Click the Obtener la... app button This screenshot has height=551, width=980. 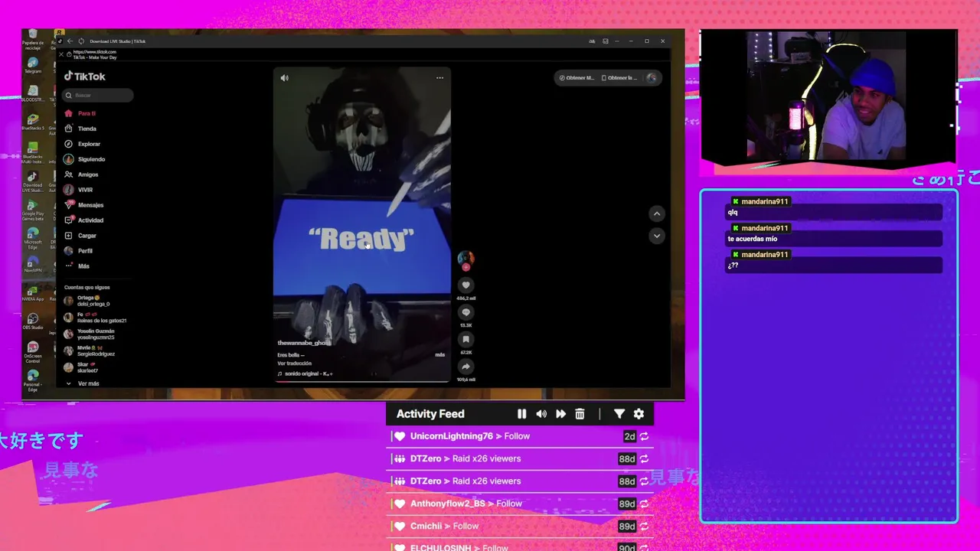click(619, 78)
